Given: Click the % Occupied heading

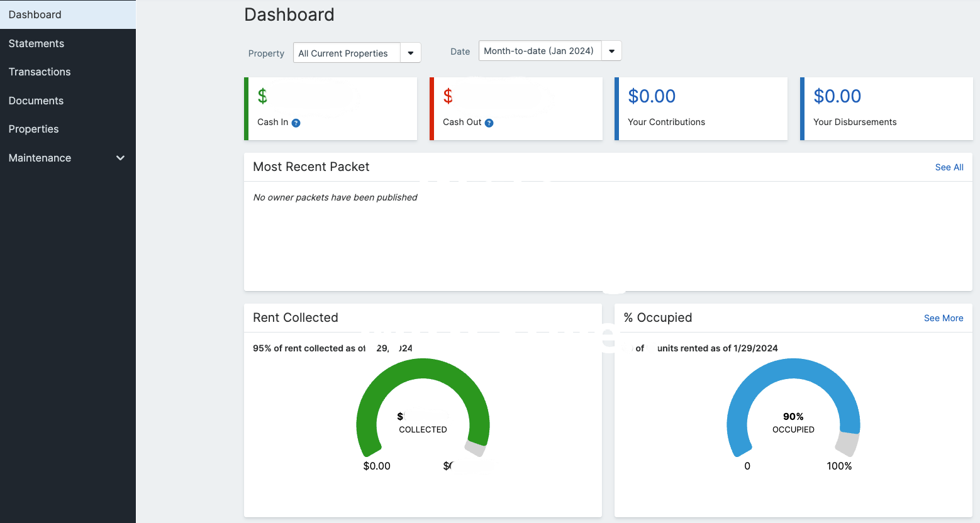Looking at the screenshot, I should pos(658,317).
